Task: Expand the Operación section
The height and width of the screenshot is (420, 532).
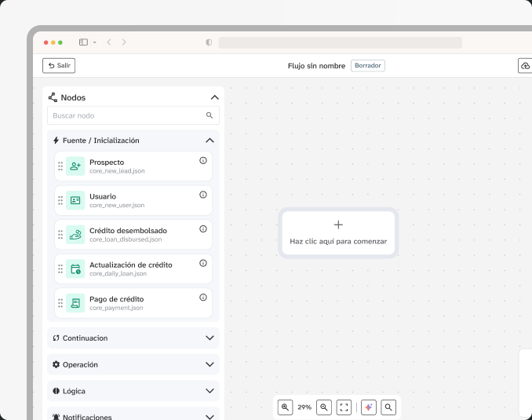Action: point(210,364)
